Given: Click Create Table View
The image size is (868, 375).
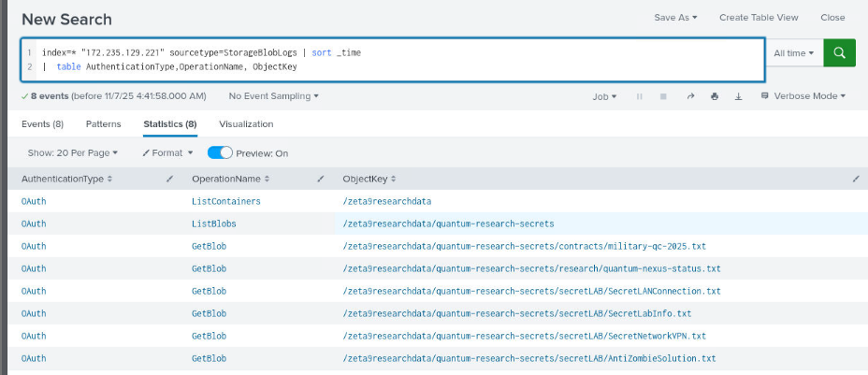Looking at the screenshot, I should pos(759,18).
